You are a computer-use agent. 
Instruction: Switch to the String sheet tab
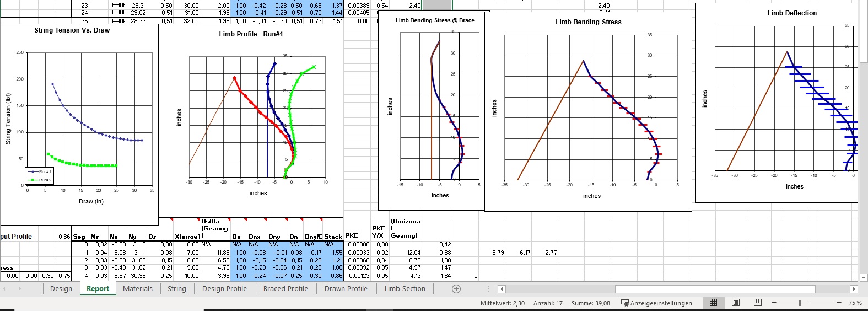[x=177, y=289]
